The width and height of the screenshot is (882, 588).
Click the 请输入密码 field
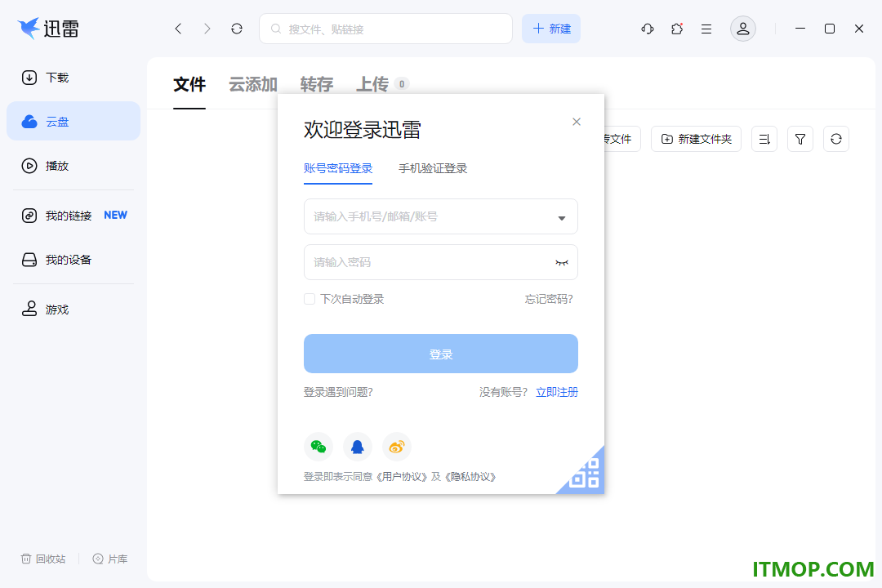pos(441,262)
